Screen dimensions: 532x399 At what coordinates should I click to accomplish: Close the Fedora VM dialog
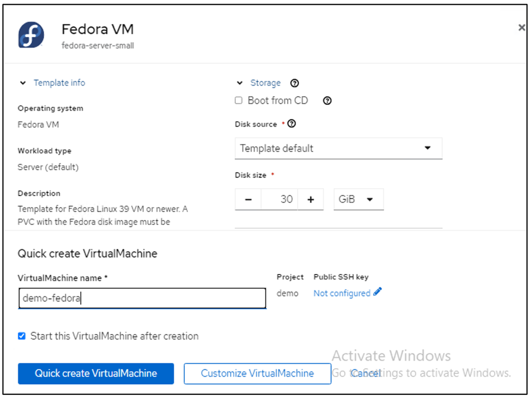[521, 28]
